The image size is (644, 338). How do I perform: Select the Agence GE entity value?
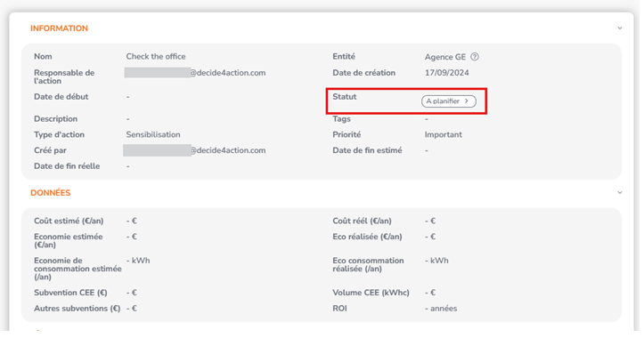coord(445,57)
